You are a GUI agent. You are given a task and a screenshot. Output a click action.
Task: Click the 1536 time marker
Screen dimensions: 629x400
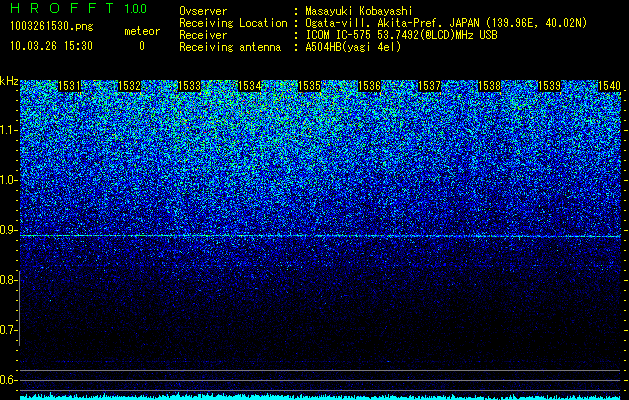(369, 86)
